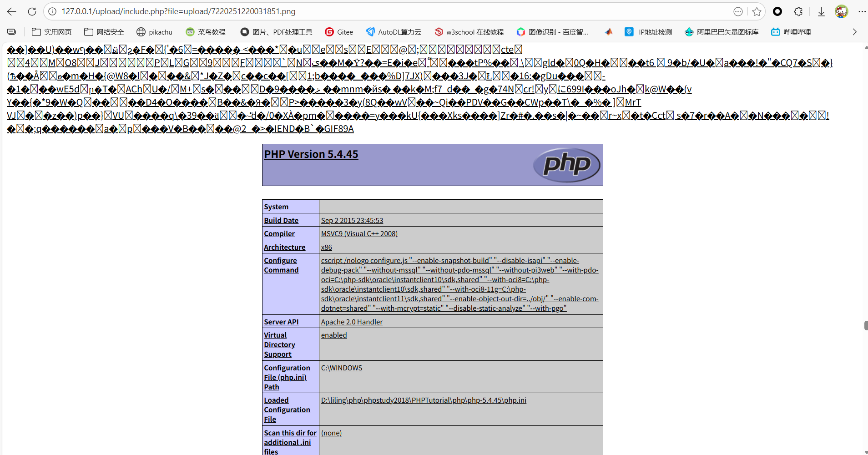This screenshot has height=455, width=868.
Task: Open the 菜鸟教程 bookmark
Action: (x=206, y=32)
